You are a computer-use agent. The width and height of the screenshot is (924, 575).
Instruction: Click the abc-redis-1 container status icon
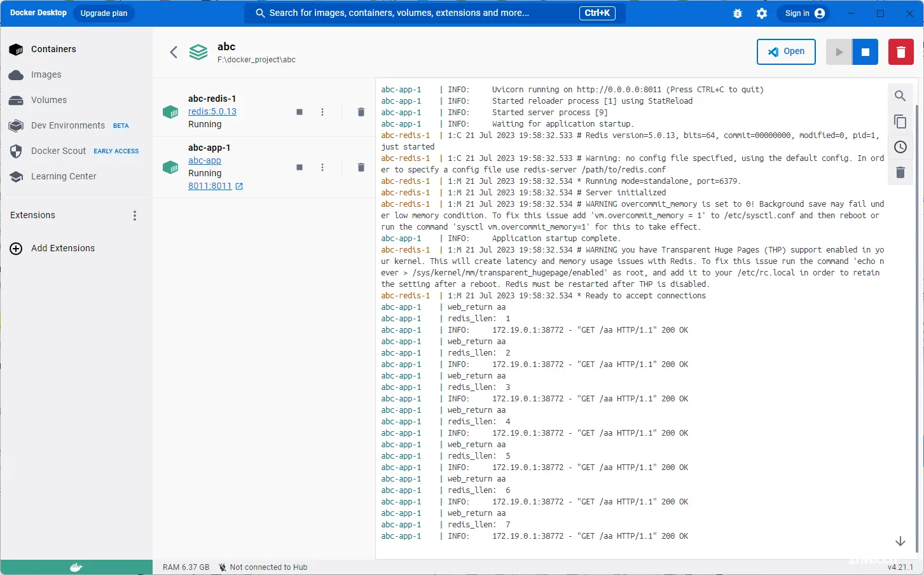click(x=170, y=112)
